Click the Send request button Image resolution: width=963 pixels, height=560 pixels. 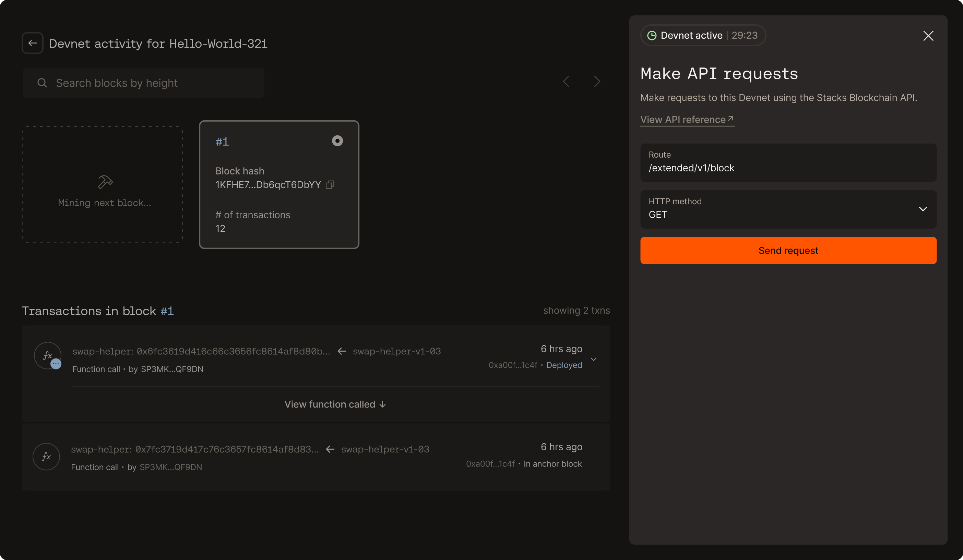788,250
